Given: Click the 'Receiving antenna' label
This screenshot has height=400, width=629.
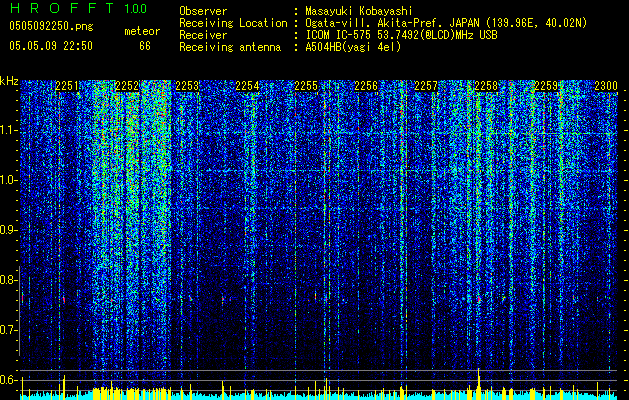Looking at the screenshot, I should (230, 47).
